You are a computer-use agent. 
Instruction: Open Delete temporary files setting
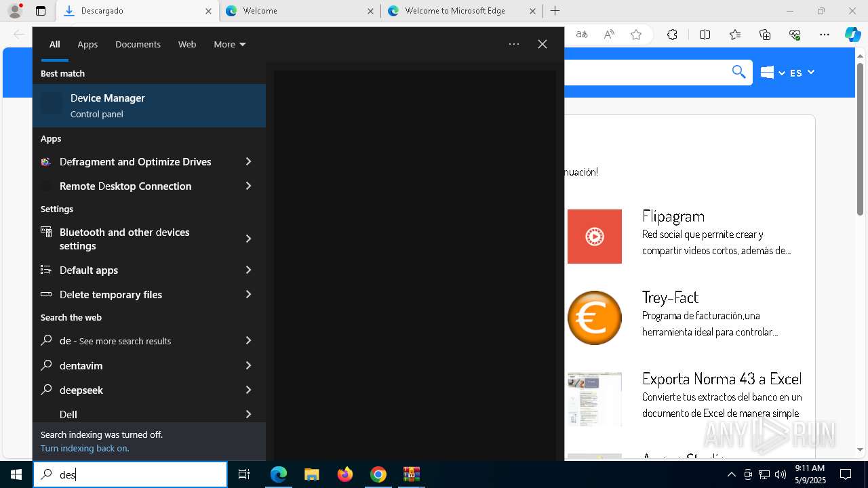pyautogui.click(x=111, y=295)
